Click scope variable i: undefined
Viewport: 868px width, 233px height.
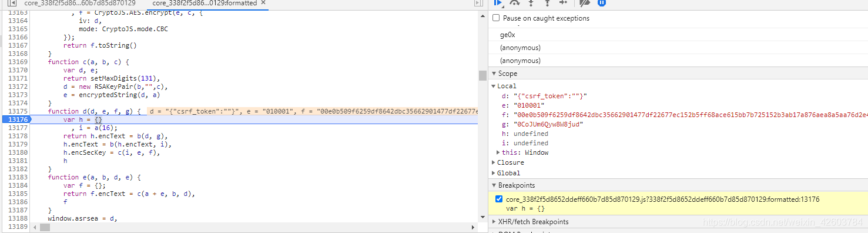click(525, 143)
